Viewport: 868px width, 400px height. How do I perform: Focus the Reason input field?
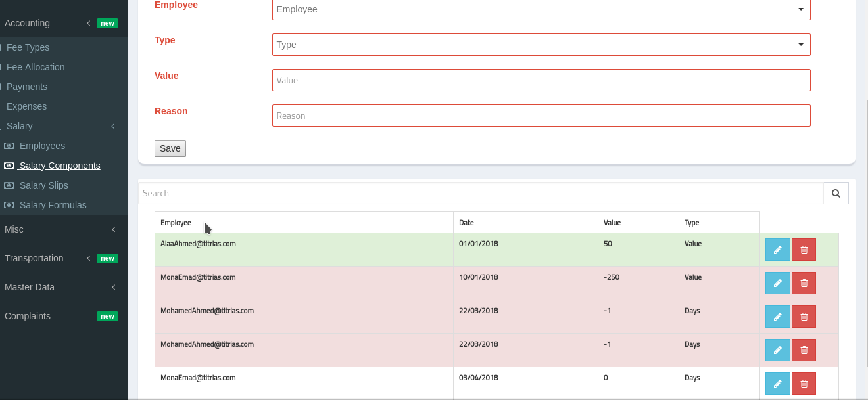pyautogui.click(x=541, y=116)
